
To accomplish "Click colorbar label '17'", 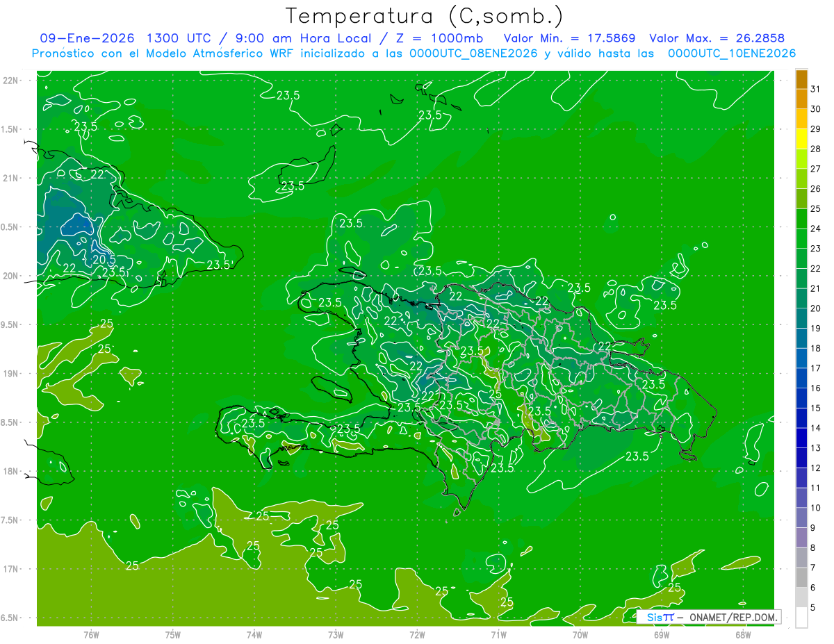I will click(x=816, y=368).
